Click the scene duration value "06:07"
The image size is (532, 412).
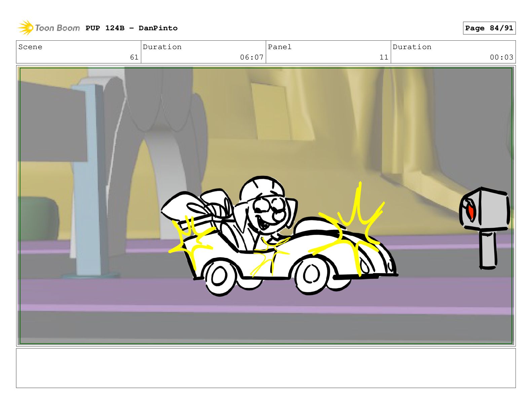252,58
